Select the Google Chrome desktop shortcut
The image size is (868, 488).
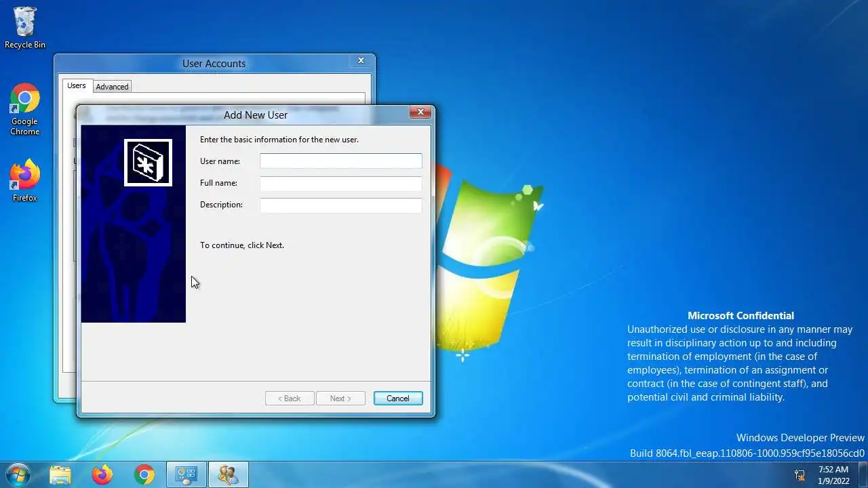click(x=25, y=109)
